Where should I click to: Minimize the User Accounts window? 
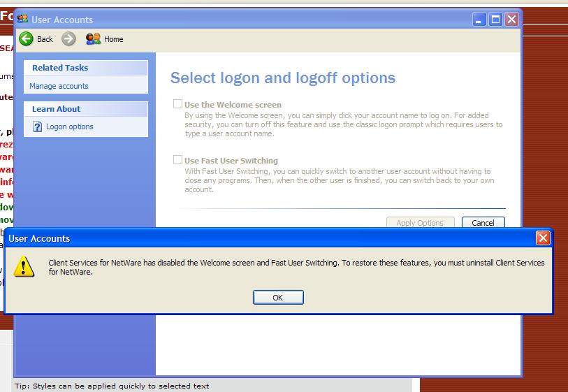[479, 19]
